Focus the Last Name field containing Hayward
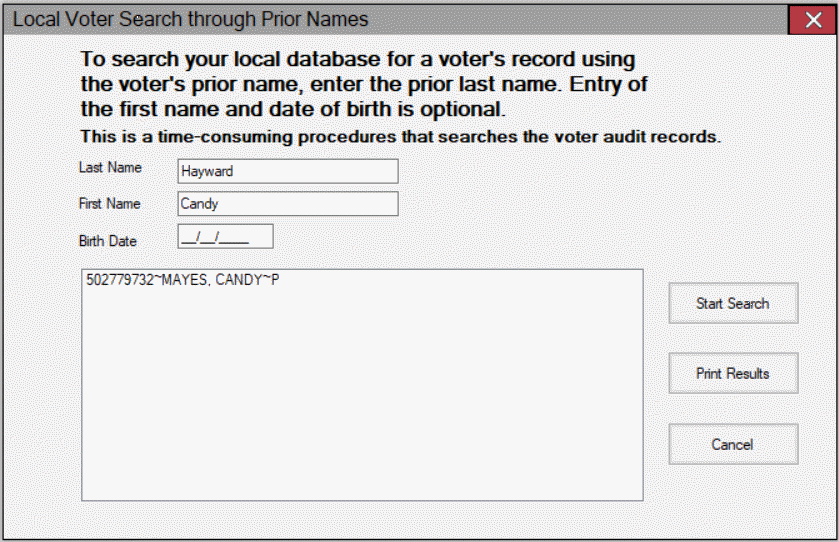Screen dimensions: 839x542 [287, 171]
